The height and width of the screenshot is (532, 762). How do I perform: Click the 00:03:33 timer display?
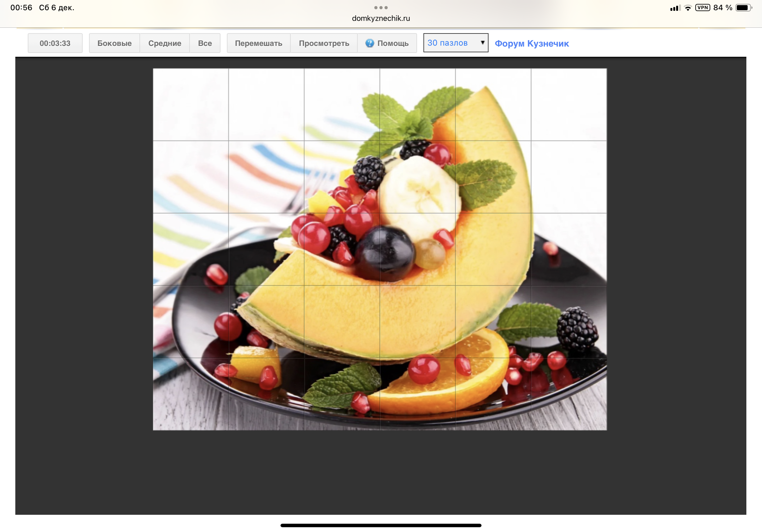pos(55,43)
